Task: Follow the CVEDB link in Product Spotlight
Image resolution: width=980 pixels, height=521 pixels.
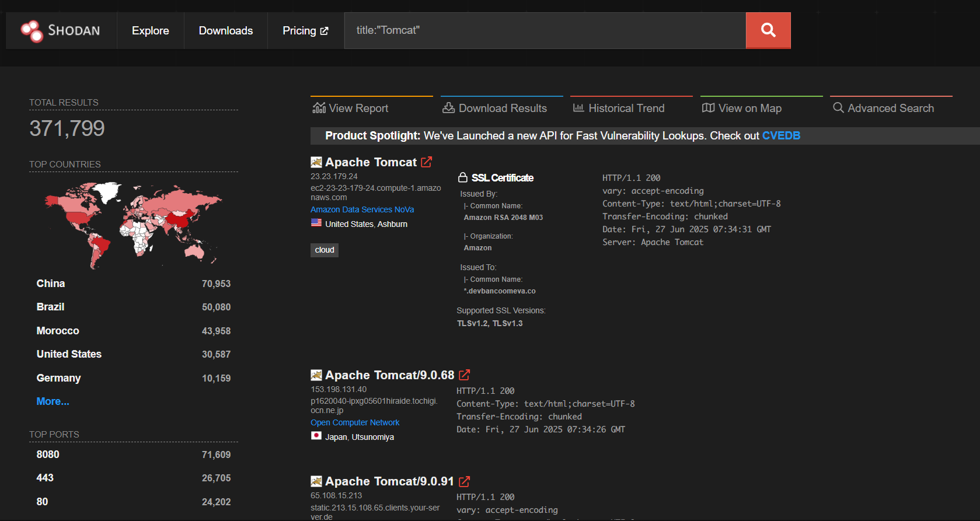Action: [x=781, y=135]
